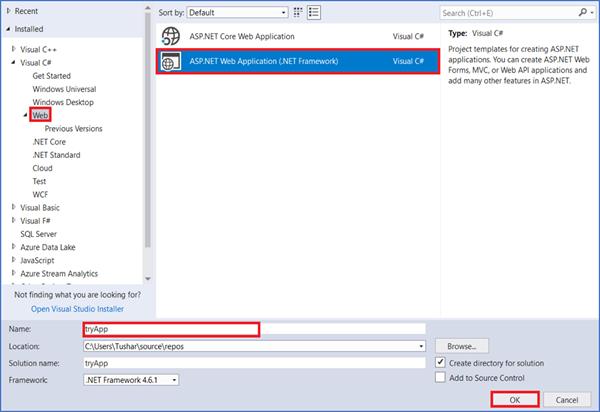Screen dimensions: 600x412
Task: Open the Location path dropdown arrow
Action: click(x=421, y=346)
